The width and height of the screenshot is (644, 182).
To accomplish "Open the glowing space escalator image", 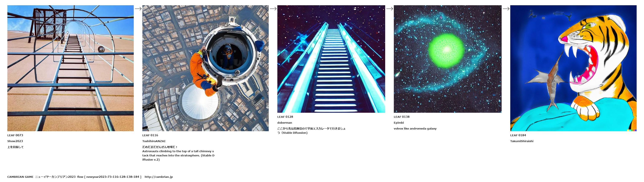I will [331, 59].
